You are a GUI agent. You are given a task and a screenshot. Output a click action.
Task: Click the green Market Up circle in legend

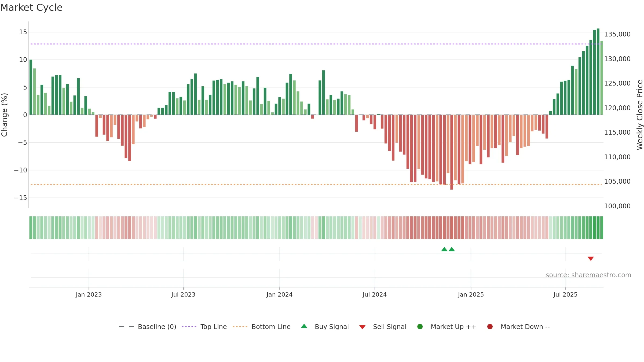click(420, 327)
